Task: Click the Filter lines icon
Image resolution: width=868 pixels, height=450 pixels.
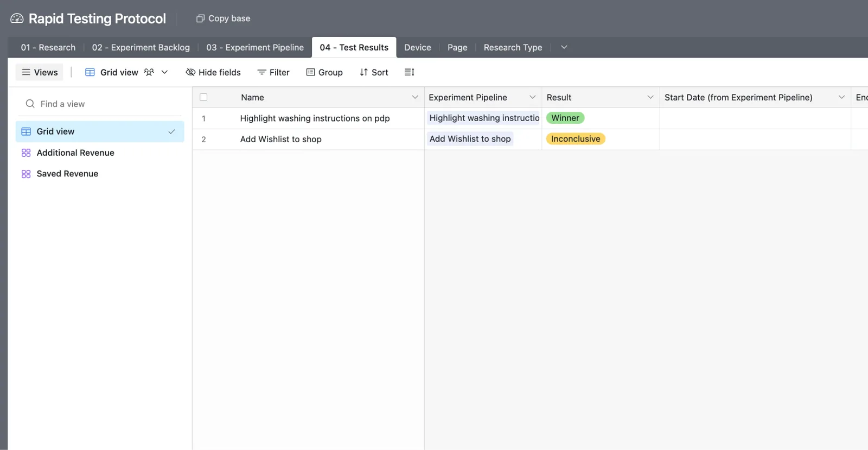Action: pyautogui.click(x=261, y=72)
